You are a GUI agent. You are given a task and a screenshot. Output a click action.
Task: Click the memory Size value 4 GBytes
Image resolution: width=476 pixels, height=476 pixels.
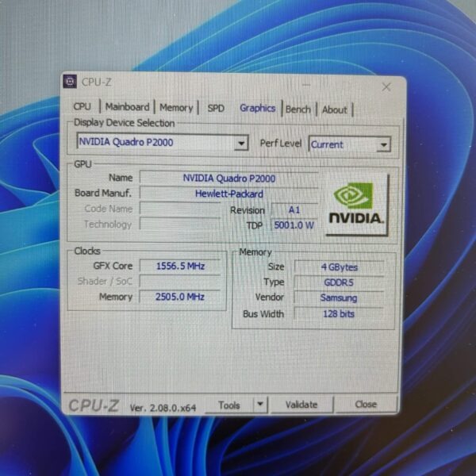pos(340,267)
